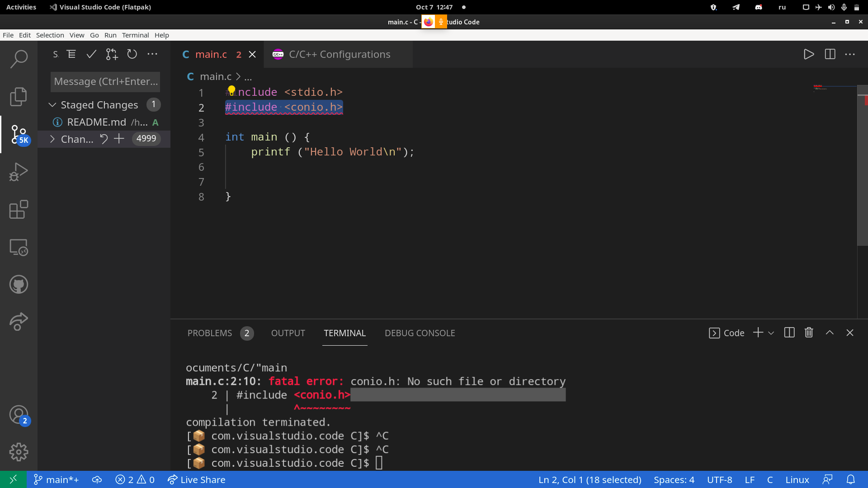Maximize the panel size with chevron

point(830,333)
